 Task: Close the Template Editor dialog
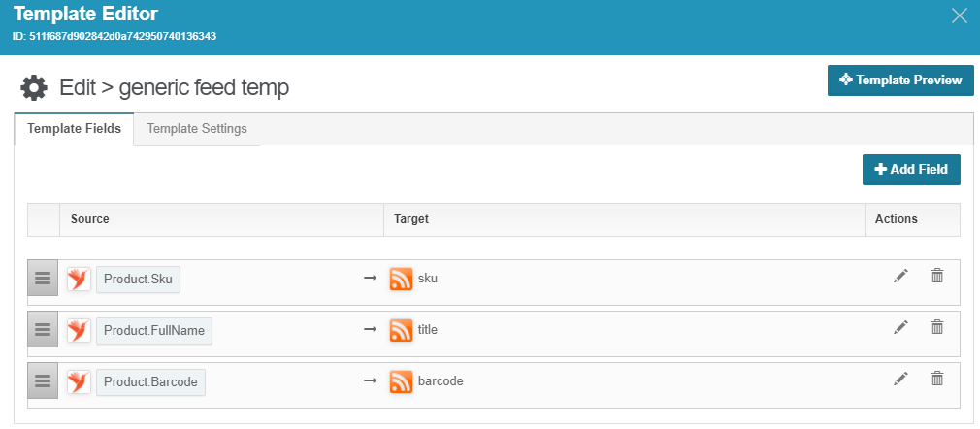coord(960,16)
